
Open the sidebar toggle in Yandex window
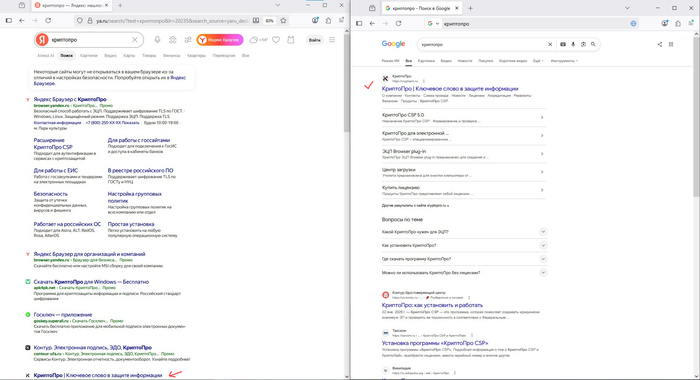click(x=8, y=21)
